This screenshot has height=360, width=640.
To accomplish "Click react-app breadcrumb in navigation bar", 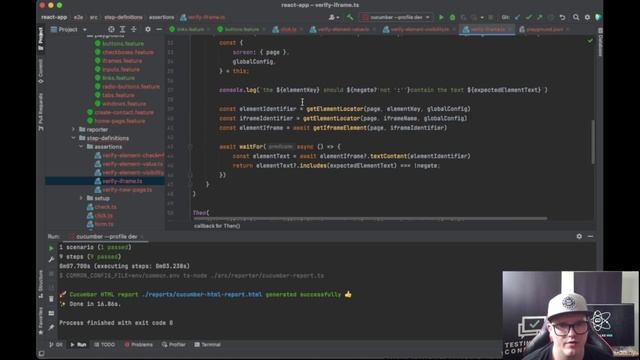I will 54,17.
